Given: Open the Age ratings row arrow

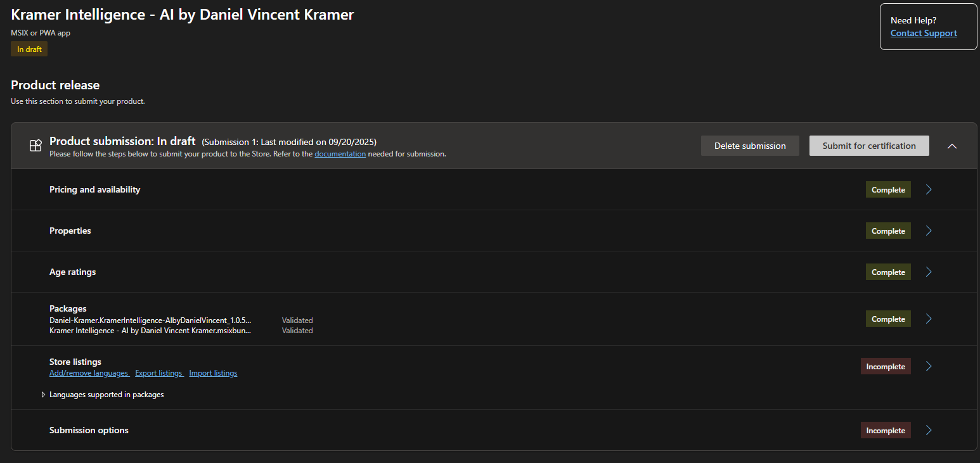Looking at the screenshot, I should pos(929,272).
